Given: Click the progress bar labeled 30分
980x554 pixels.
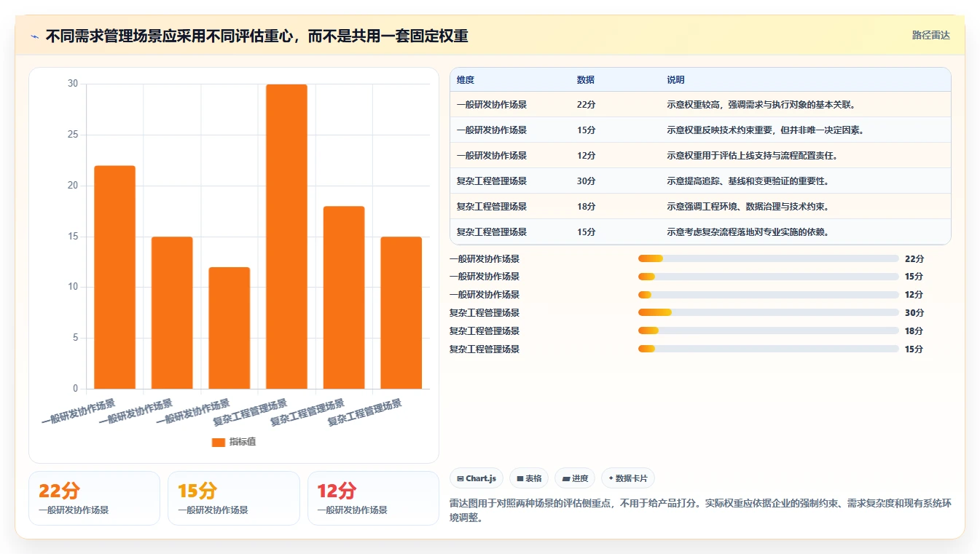Looking at the screenshot, I should [768, 313].
